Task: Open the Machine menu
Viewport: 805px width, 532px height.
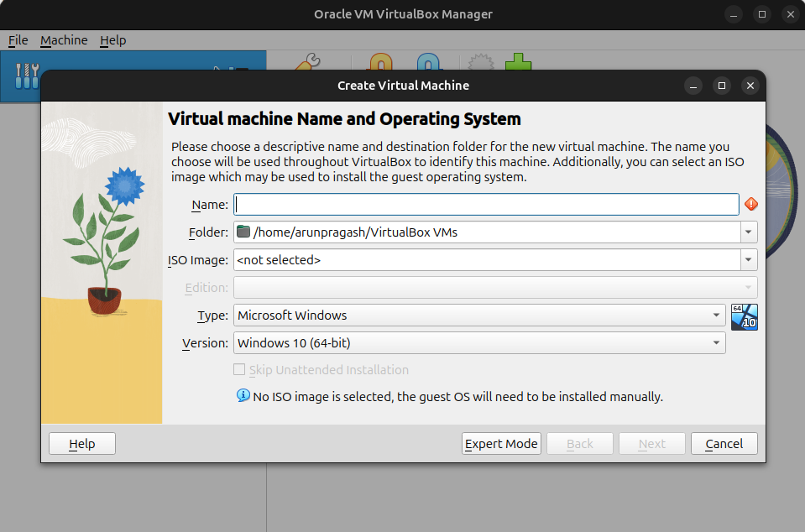Action: 64,40
